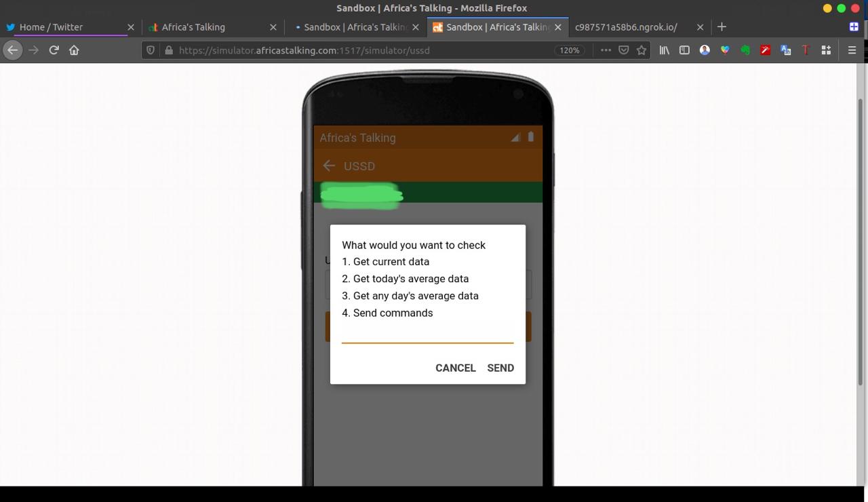868x502 pixels.
Task: Open a new browser tab
Action: pyautogui.click(x=722, y=27)
